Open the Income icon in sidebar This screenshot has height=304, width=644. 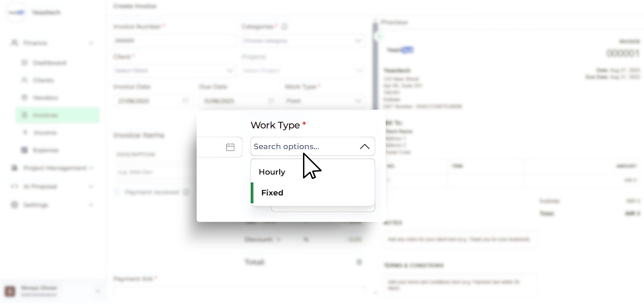coord(25,133)
